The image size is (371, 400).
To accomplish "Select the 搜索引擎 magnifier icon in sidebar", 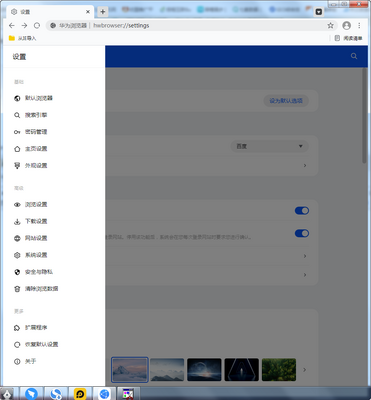I will pos(17,115).
